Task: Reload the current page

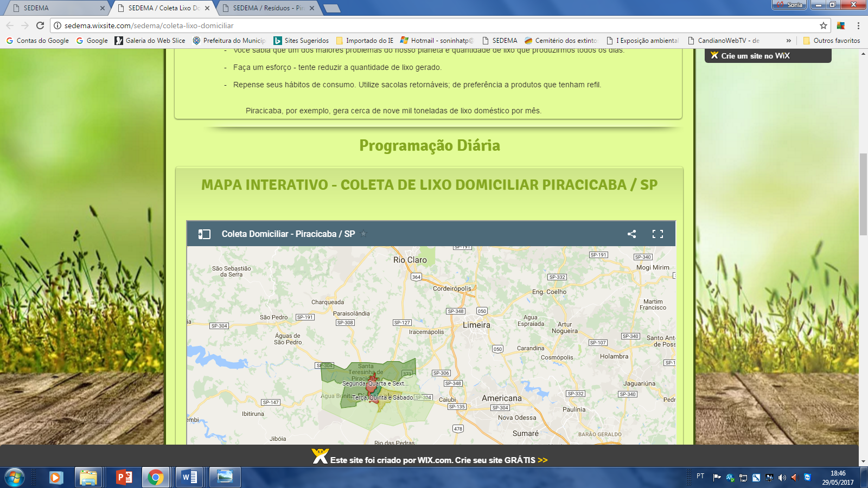Action: pyautogui.click(x=40, y=25)
